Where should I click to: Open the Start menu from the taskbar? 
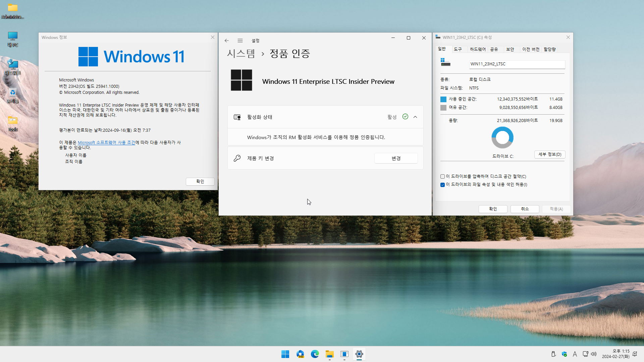click(285, 354)
